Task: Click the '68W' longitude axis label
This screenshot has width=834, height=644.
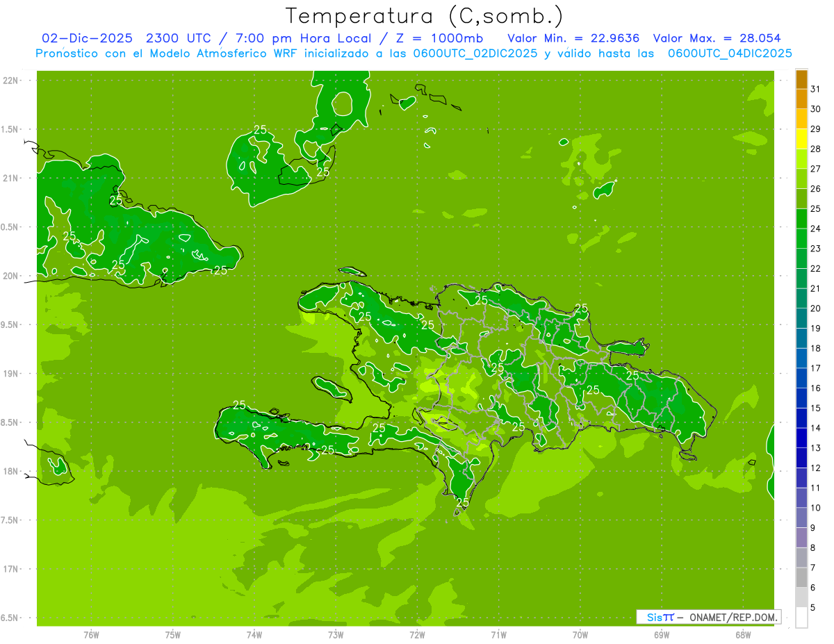Action: coord(742,634)
